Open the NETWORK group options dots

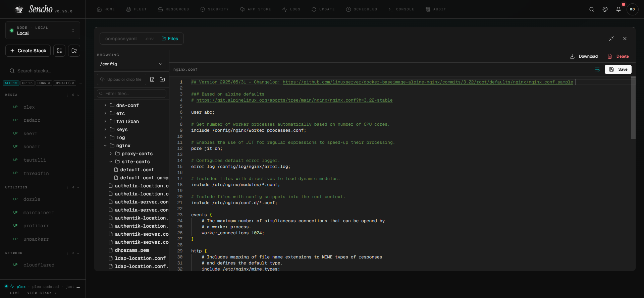[x=67, y=253]
